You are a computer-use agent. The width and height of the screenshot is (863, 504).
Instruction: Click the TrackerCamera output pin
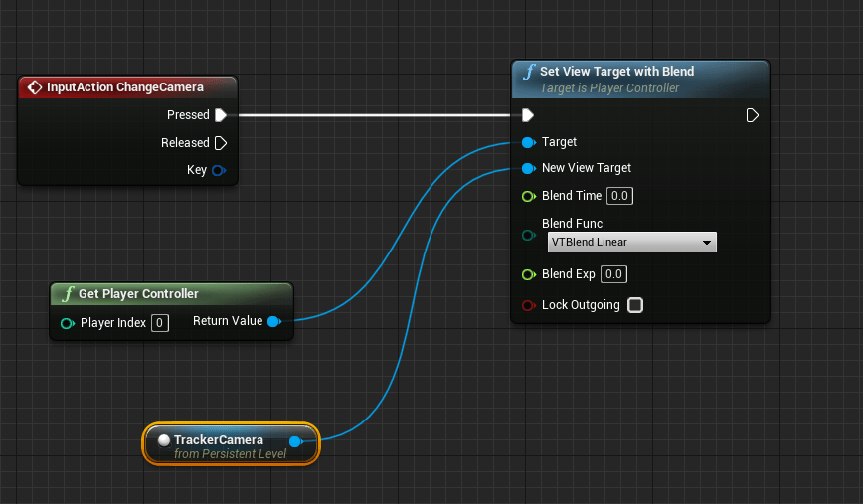click(295, 441)
